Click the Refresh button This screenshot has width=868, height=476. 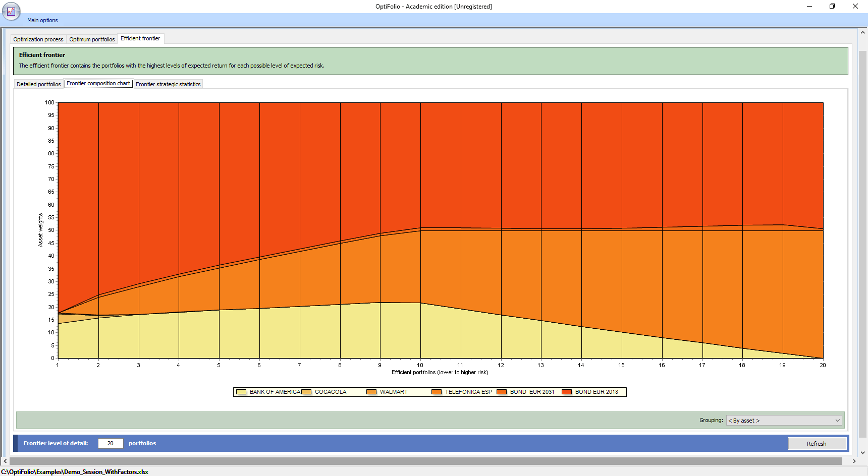817,444
